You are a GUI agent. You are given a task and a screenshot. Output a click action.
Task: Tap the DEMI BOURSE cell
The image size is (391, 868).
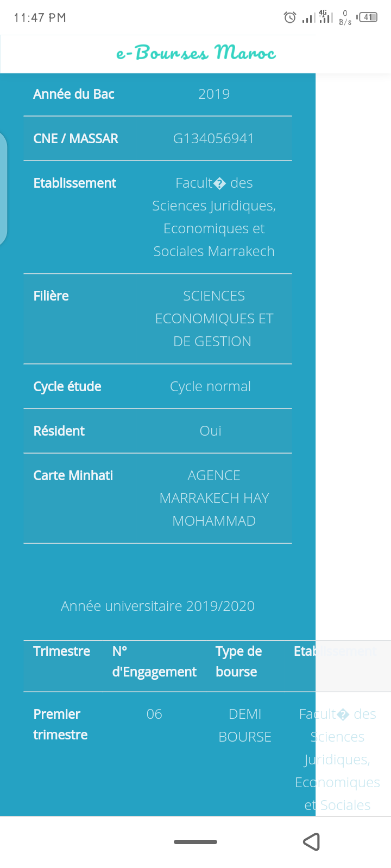point(245,725)
